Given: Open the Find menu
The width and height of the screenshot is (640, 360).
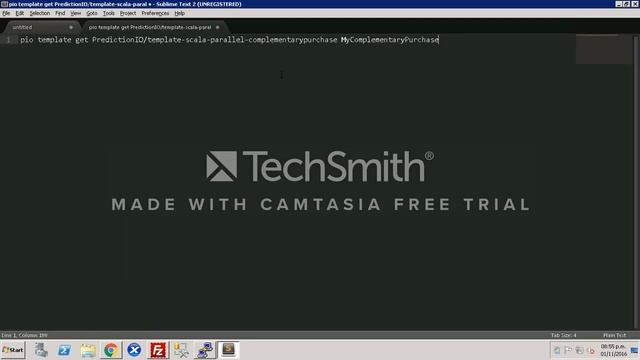Looking at the screenshot, I should (60, 13).
